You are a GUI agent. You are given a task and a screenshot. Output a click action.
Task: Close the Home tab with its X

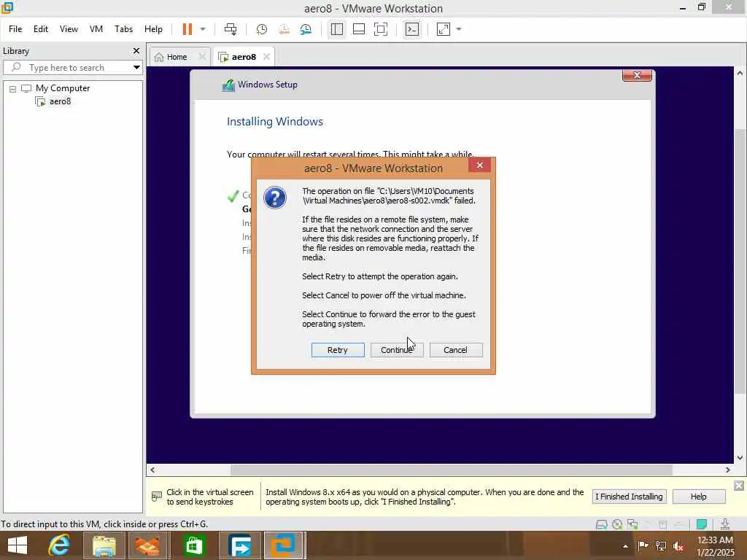pos(202,57)
